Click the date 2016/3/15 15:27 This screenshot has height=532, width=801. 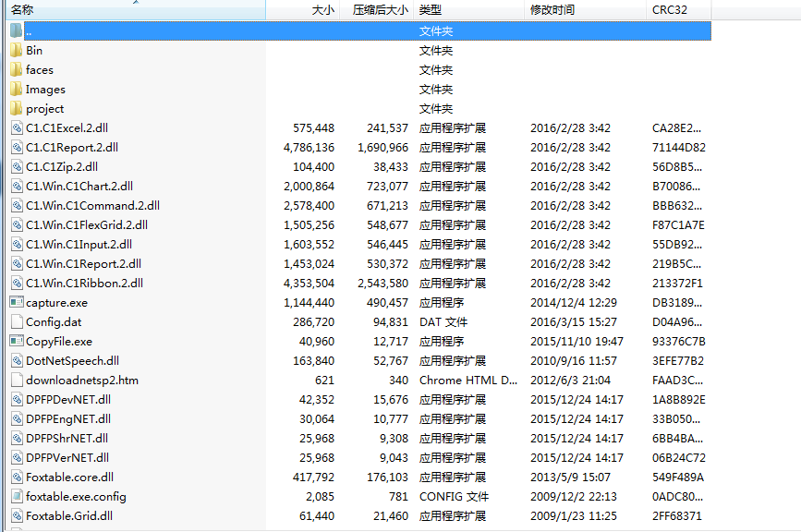click(x=574, y=322)
